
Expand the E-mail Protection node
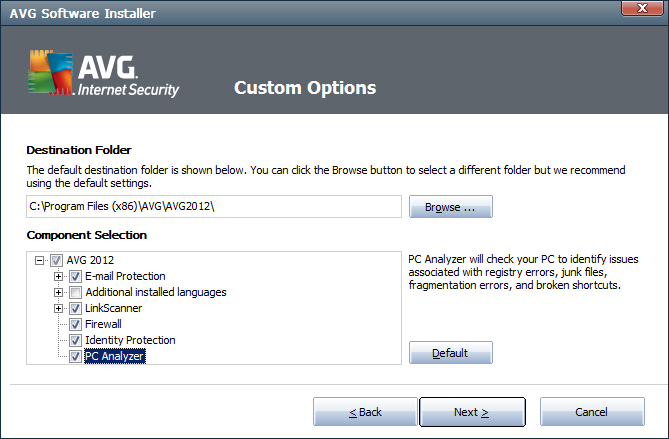[58, 276]
